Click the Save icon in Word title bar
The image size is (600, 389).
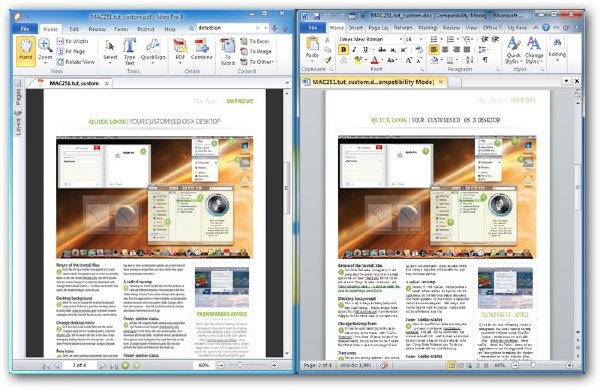[317, 16]
